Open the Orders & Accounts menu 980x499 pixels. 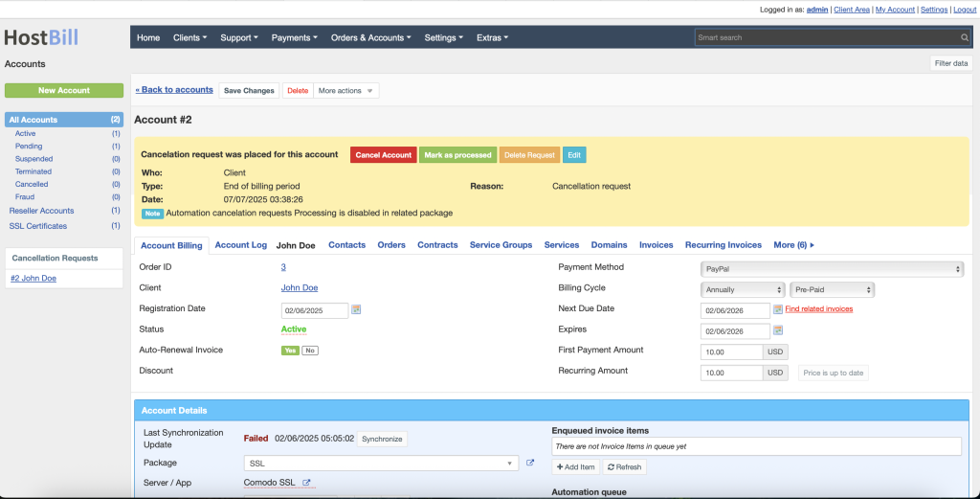pos(371,37)
